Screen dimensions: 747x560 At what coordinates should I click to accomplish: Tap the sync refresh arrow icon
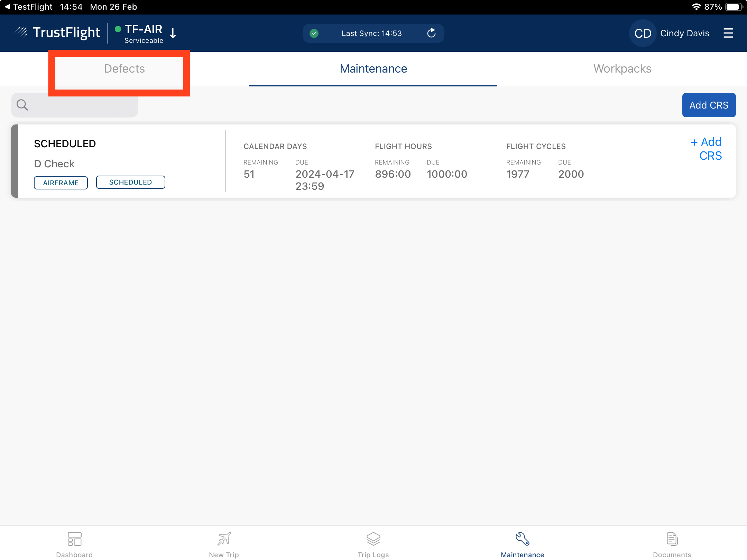(431, 33)
